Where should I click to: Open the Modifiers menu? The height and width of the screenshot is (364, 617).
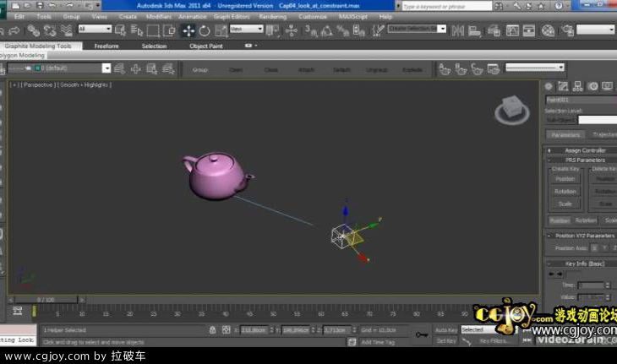[158, 16]
